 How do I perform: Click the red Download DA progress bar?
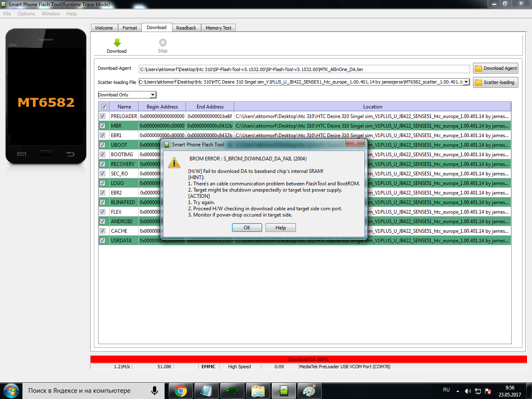(x=308, y=360)
